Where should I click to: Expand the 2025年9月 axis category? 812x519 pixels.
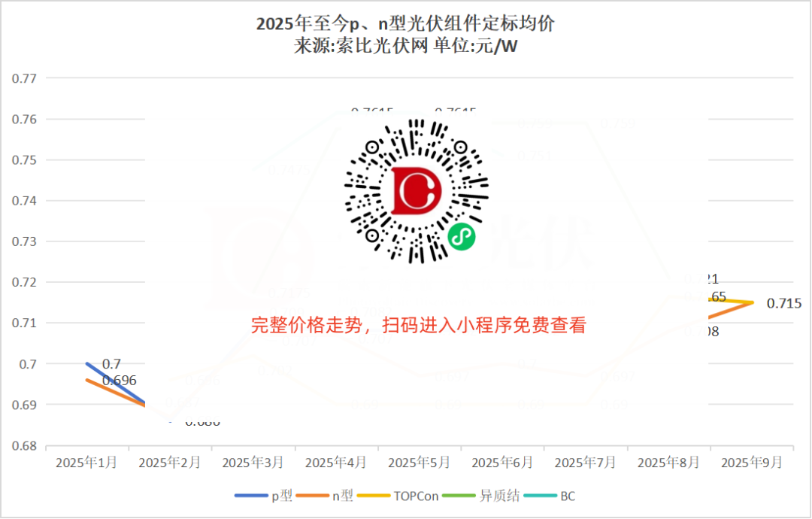pos(753,462)
